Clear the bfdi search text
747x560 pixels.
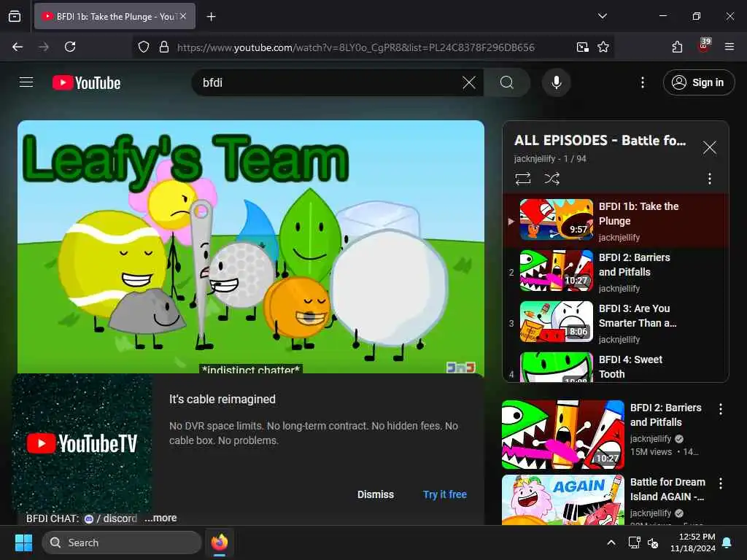pyautogui.click(x=469, y=82)
